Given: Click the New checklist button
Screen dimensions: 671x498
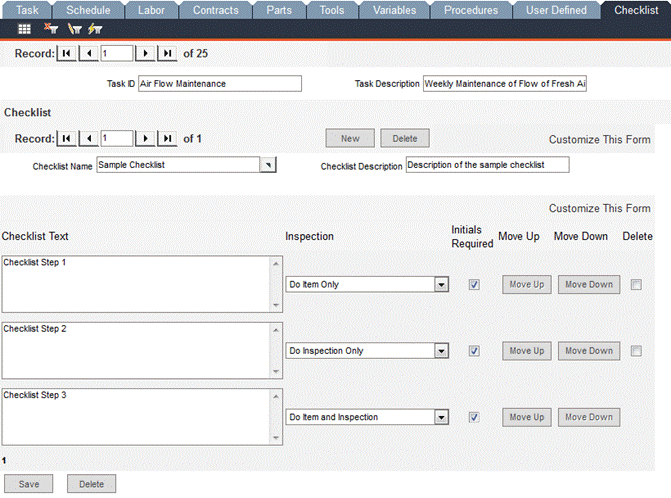Looking at the screenshot, I should [350, 138].
